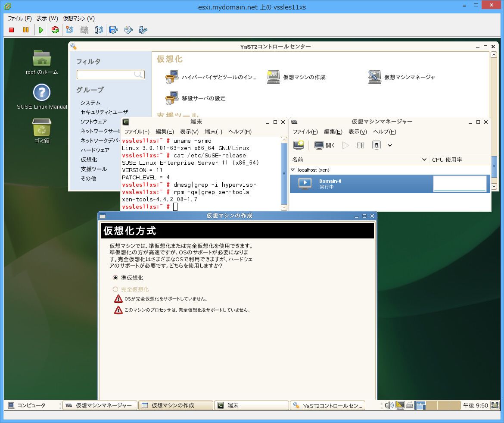Select the 完全仮想化 radio button
This screenshot has height=423, width=504.
(x=115, y=289)
